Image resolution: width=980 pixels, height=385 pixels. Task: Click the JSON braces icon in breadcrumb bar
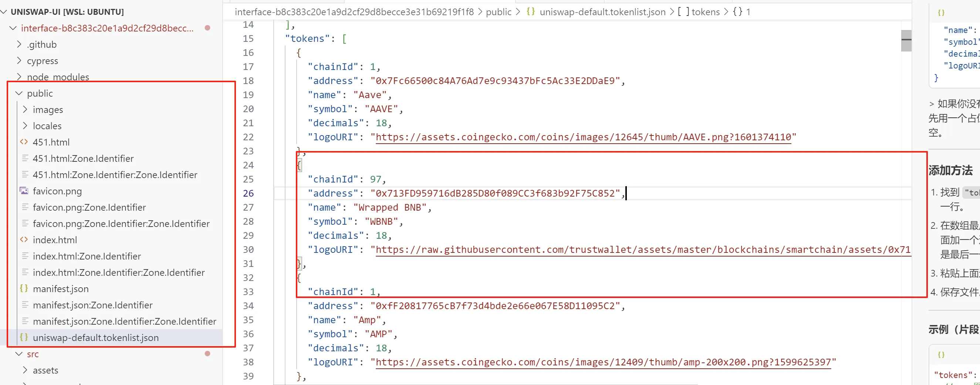tap(530, 12)
